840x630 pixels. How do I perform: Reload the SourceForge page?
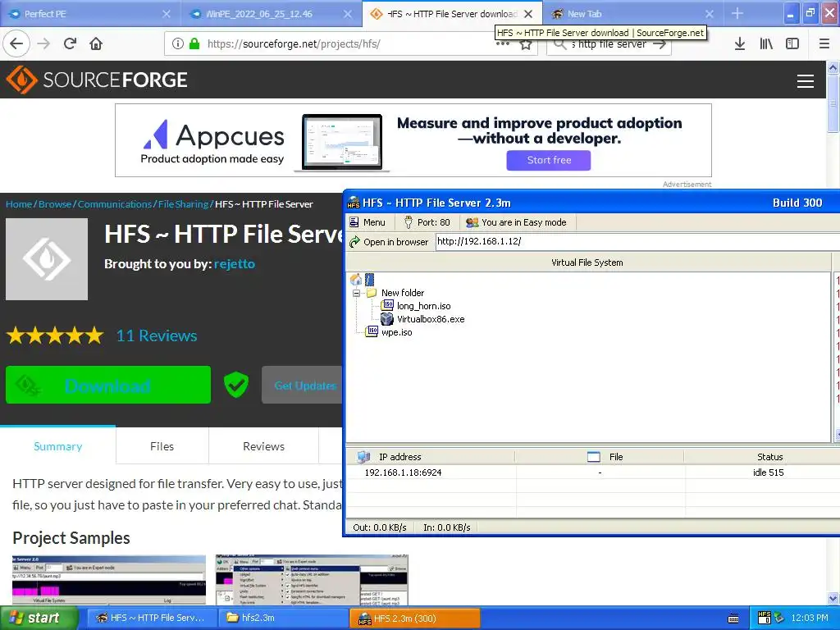pyautogui.click(x=70, y=43)
